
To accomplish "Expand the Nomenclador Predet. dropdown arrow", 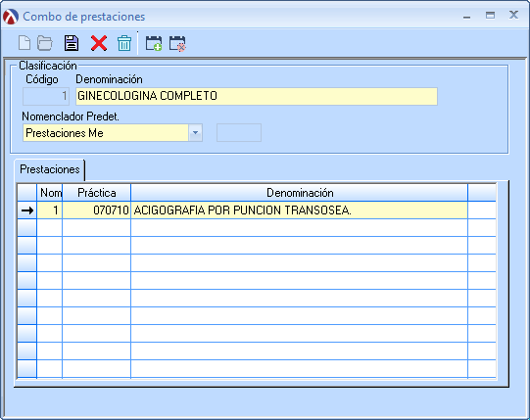I will click(195, 133).
